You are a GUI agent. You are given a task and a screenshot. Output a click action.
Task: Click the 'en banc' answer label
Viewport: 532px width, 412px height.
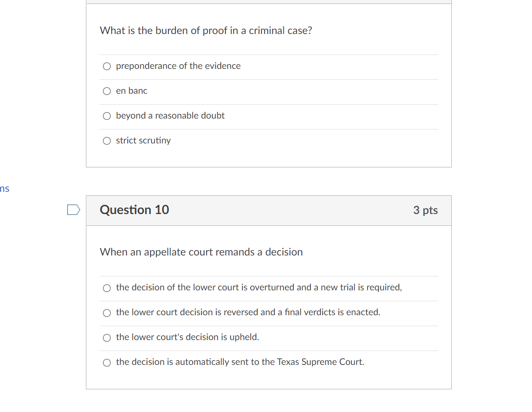tap(132, 91)
